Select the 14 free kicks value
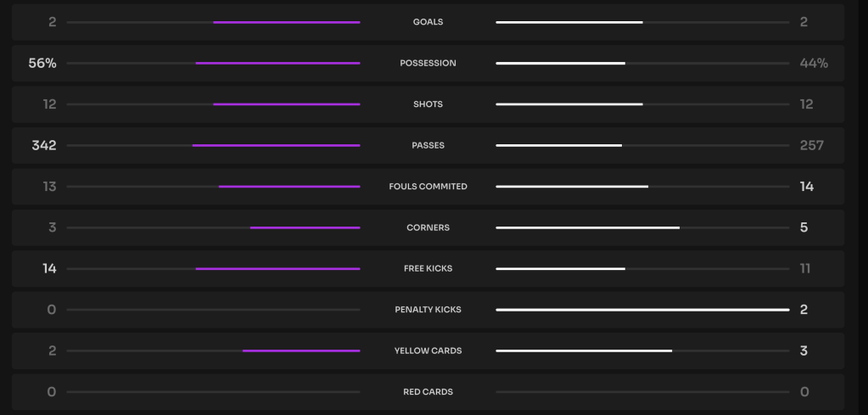 (x=49, y=269)
